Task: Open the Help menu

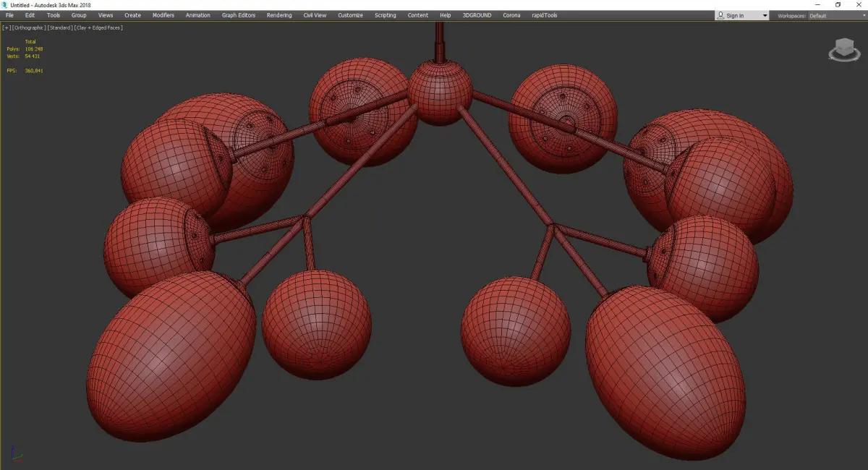Action: [446, 15]
